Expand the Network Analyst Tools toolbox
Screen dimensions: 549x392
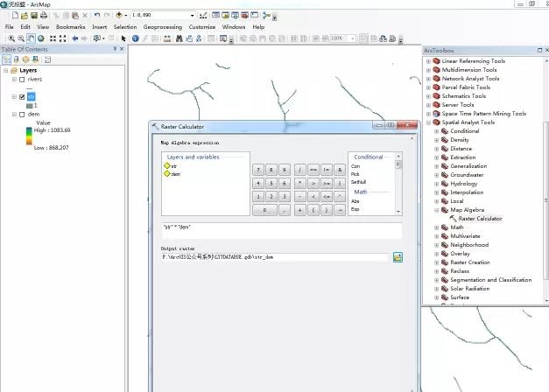click(428, 79)
